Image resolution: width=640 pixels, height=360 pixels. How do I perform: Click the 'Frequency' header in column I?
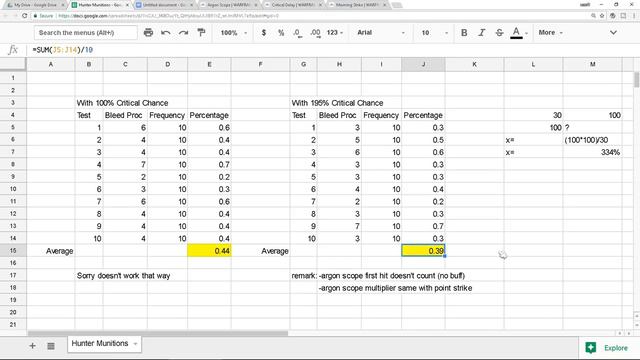pos(381,115)
